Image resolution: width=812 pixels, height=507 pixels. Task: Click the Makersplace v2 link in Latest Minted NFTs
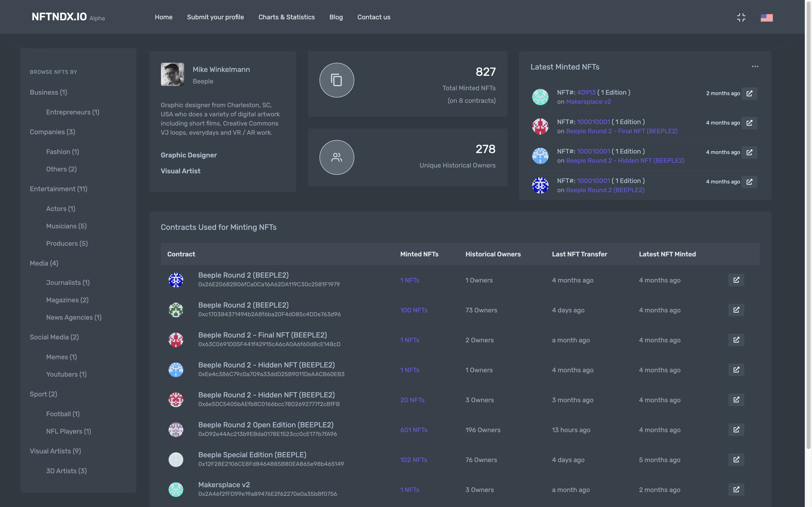pyautogui.click(x=588, y=101)
